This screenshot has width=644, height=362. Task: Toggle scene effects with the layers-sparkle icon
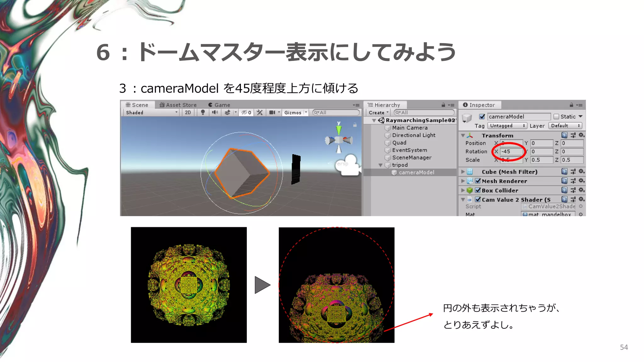[x=227, y=112]
